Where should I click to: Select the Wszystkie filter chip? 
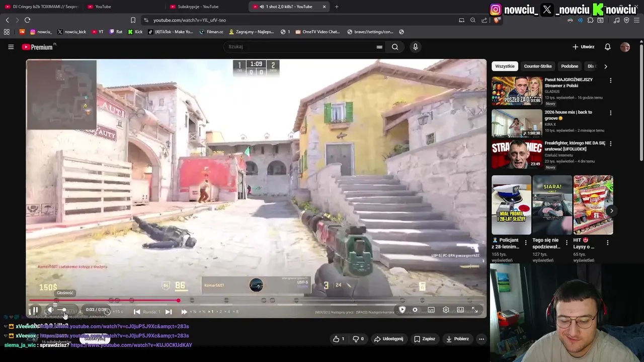505,66
